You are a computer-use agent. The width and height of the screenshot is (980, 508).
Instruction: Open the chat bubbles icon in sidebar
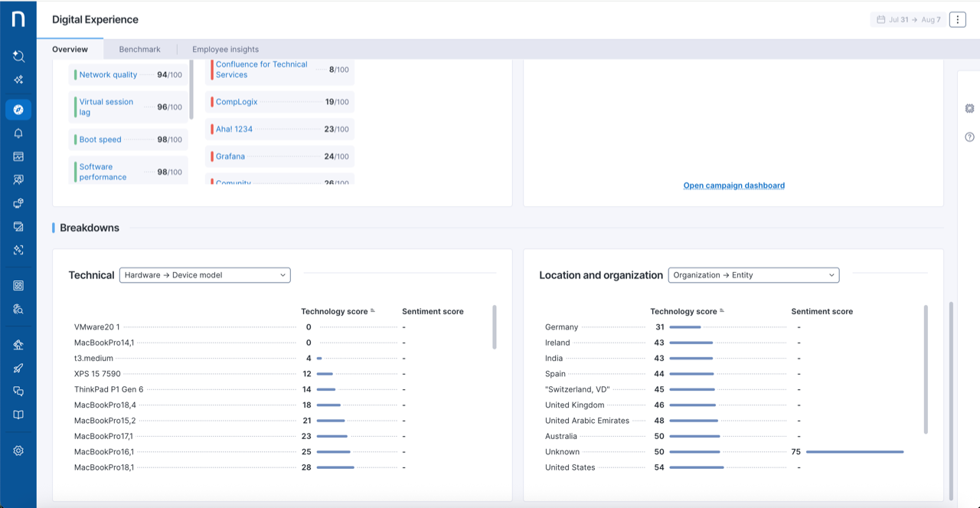coord(18,392)
